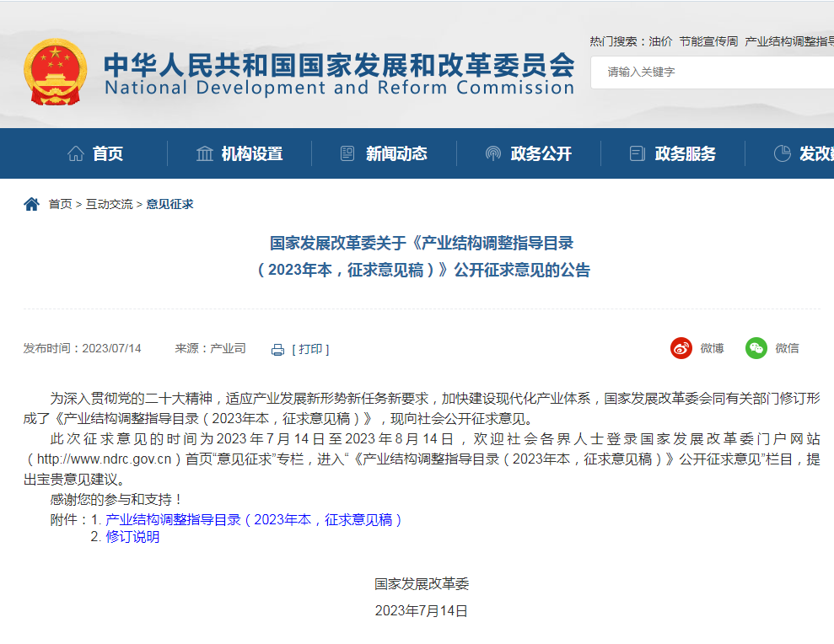This screenshot has height=644, width=834.
Task: Click the newspaper icon beside 新闻动态
Action: point(347,153)
